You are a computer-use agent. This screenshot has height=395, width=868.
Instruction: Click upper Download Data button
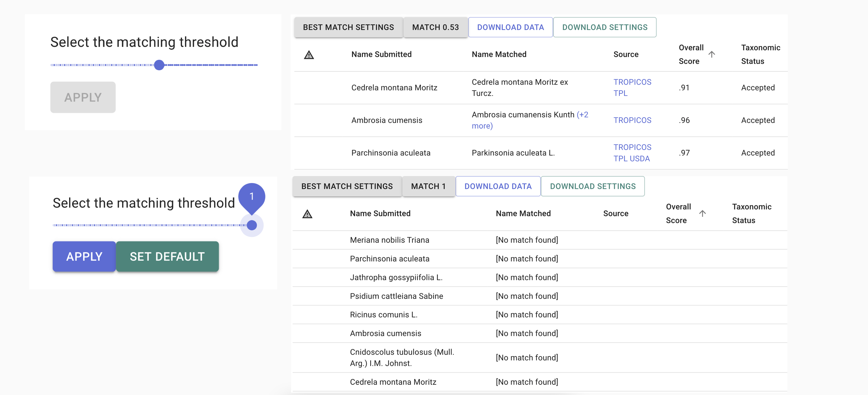pos(510,27)
